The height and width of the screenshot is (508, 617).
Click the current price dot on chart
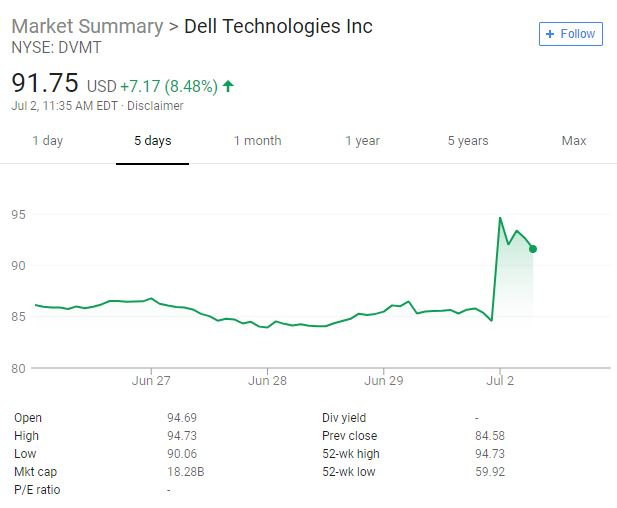click(x=533, y=249)
